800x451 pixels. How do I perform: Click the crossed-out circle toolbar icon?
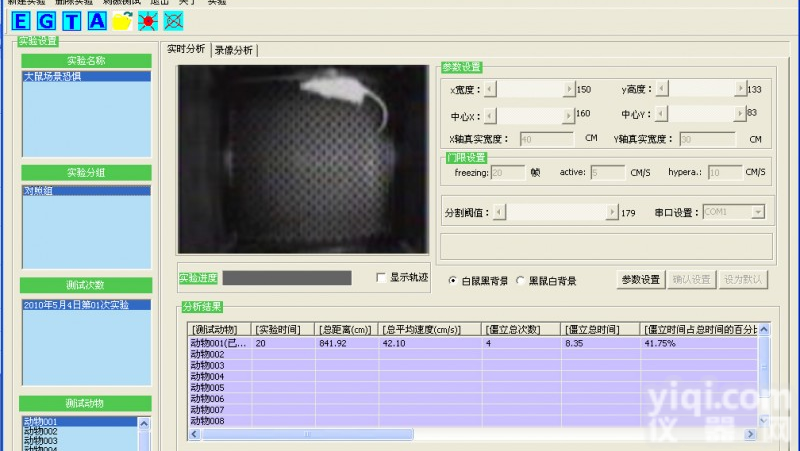173,20
